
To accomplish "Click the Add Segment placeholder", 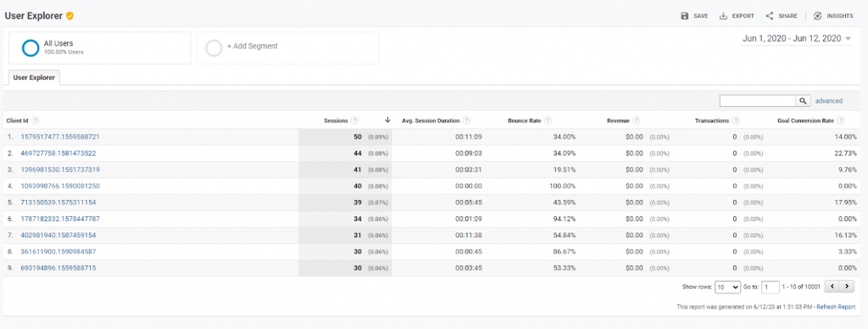I will click(x=288, y=48).
